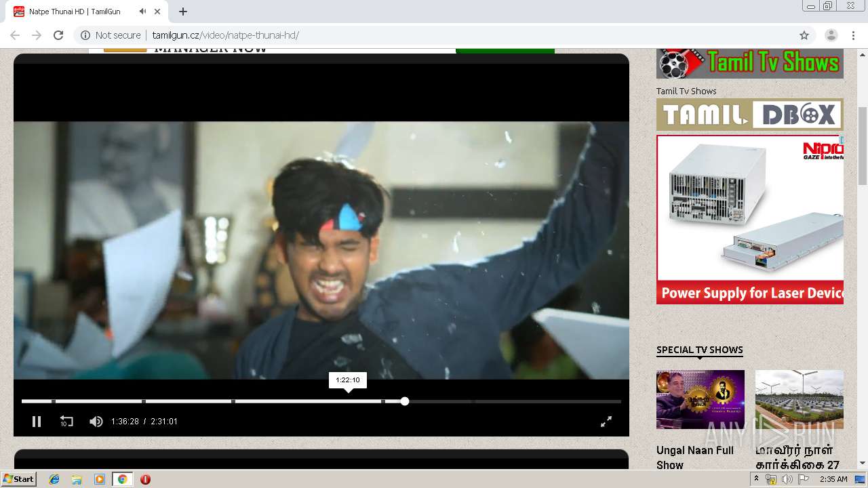Select the Natpe Thunai HD tab
868x488 pixels.
pos(87,12)
